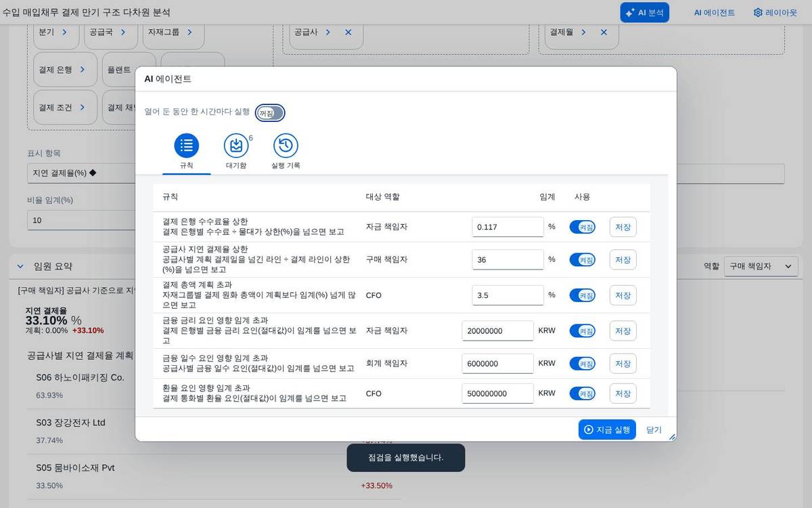Toggle 결제 총액 계획 초과 rule switch
This screenshot has height=508, width=812.
click(583, 295)
